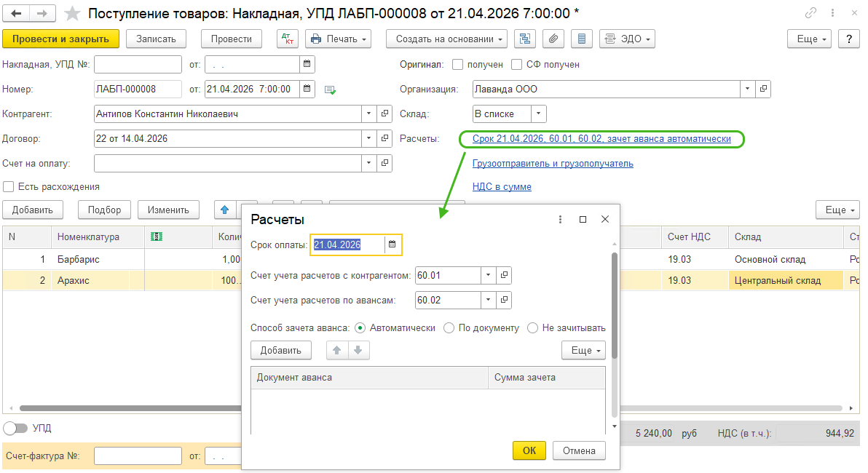Open Договор card icon
Image resolution: width=868 pixels, height=473 pixels.
(x=384, y=138)
